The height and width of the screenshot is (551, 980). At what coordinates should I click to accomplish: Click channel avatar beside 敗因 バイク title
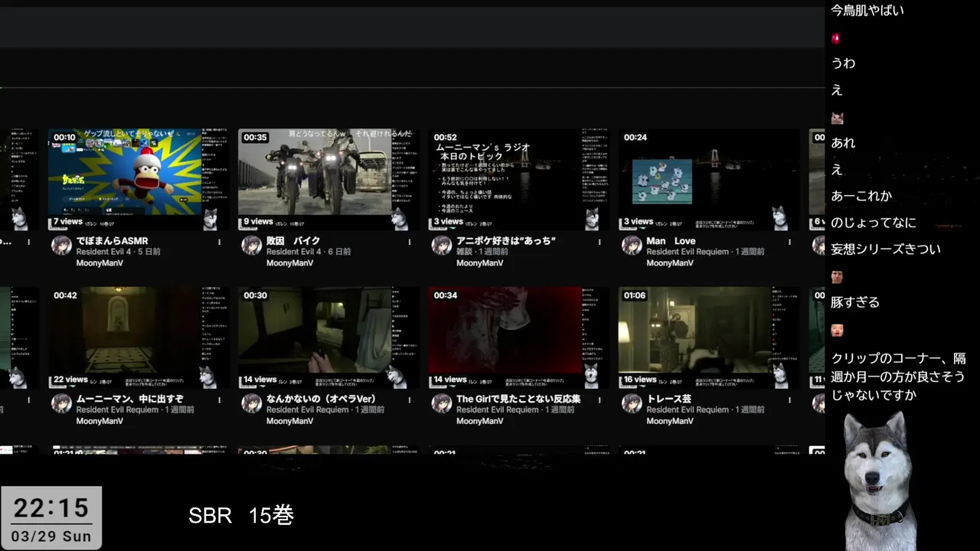[x=251, y=245]
